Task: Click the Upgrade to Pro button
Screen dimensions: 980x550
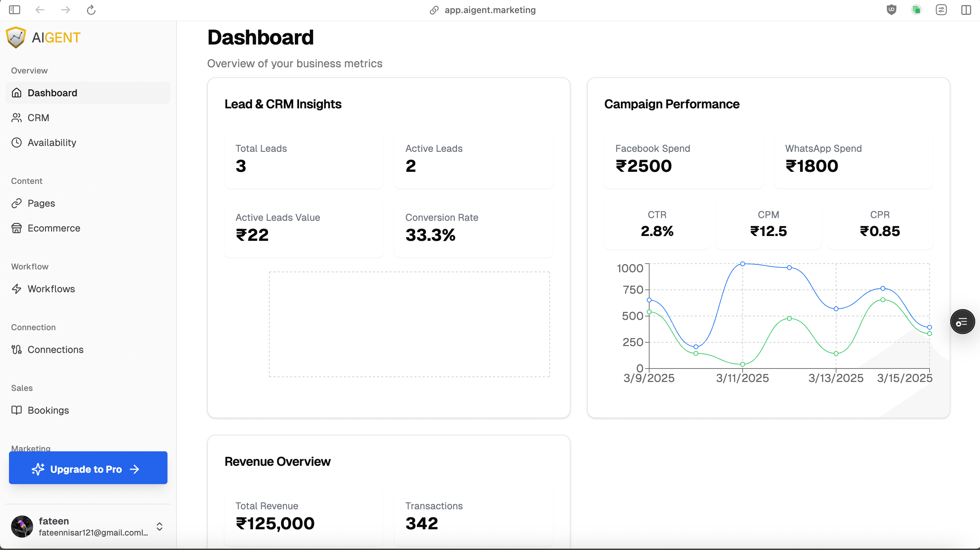Action: tap(88, 469)
